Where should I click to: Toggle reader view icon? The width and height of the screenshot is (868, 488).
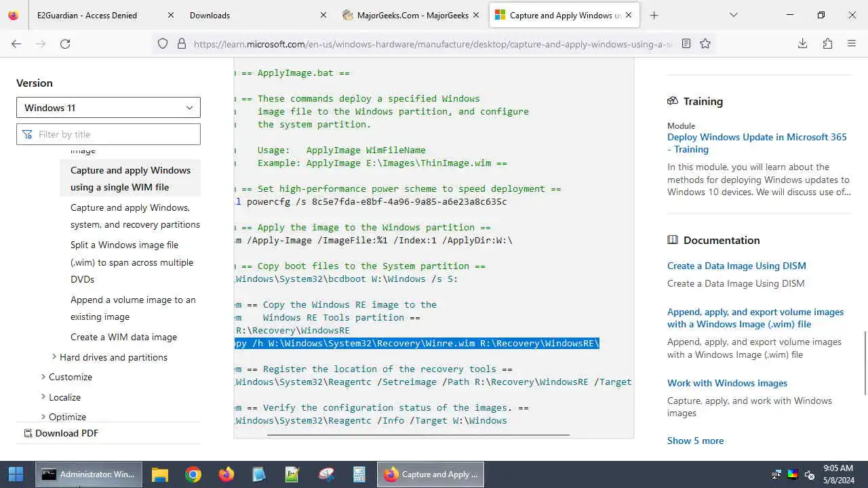point(686,43)
